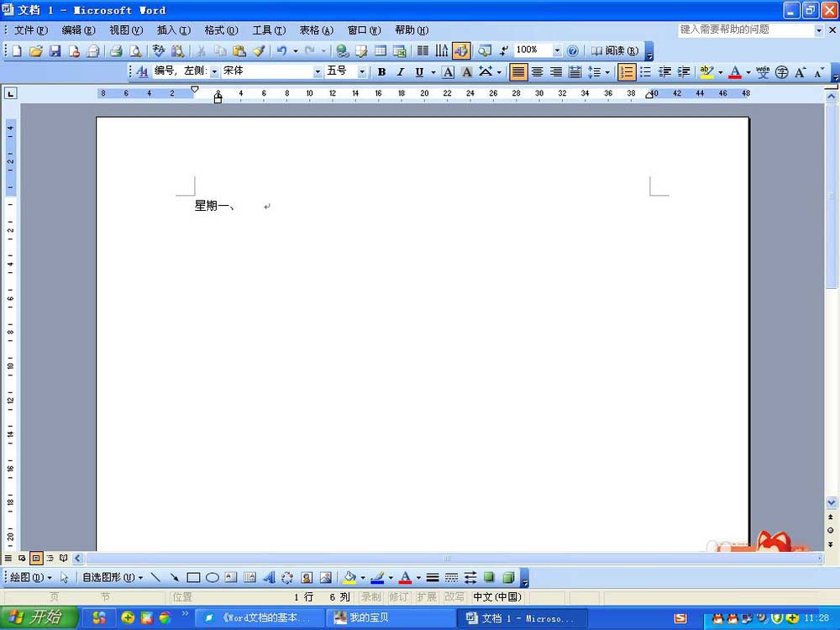Expand the font size dropdown showing 五号
This screenshot has height=630, width=840.
362,72
